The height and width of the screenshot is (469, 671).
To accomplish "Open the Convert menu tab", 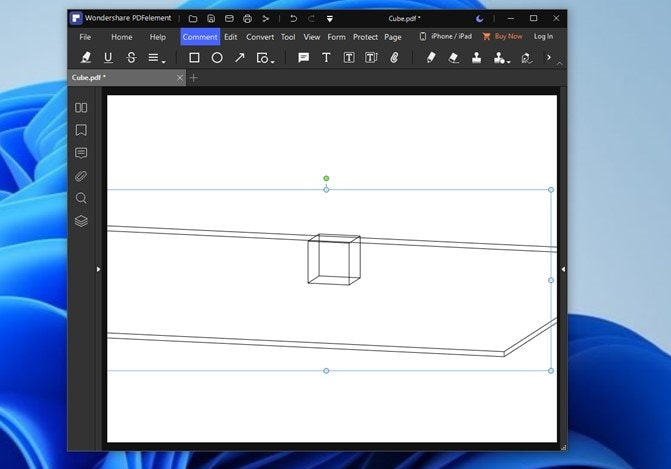I will (x=260, y=37).
